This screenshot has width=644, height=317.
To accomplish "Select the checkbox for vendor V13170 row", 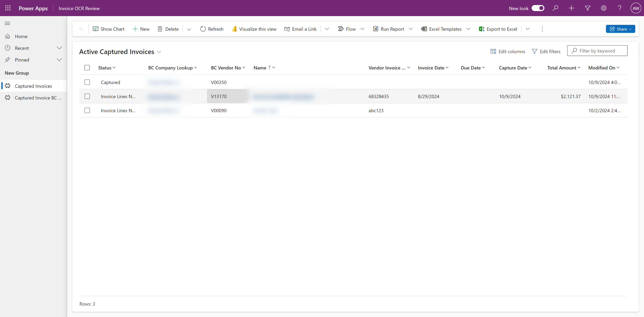I will point(87,96).
